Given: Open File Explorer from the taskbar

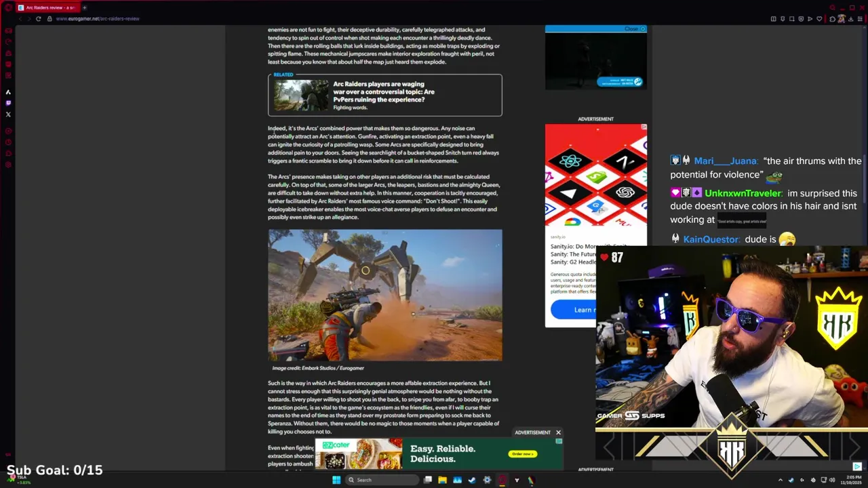Looking at the screenshot, I should tap(442, 480).
